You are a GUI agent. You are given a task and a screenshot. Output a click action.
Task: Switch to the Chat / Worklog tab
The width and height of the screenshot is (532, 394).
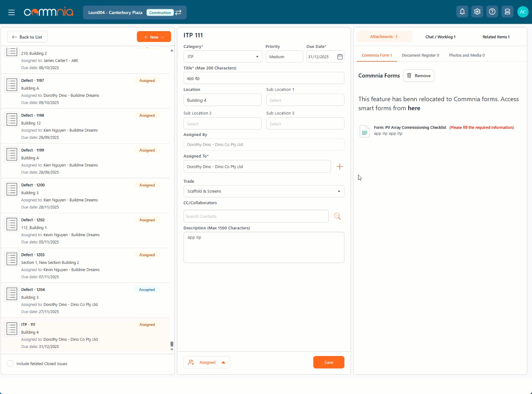click(440, 37)
